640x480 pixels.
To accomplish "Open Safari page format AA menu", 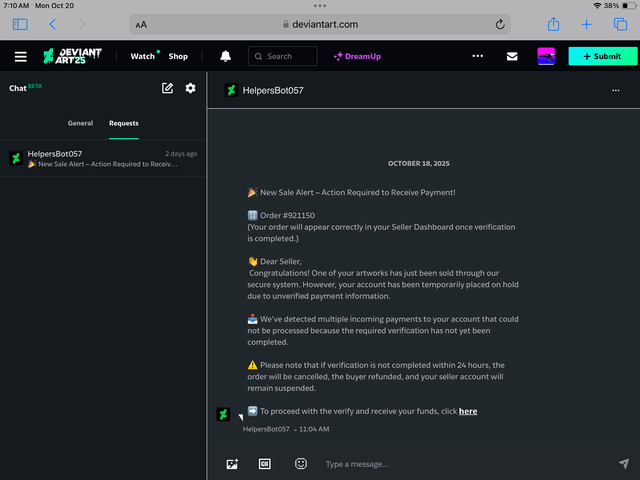I will pos(141,24).
